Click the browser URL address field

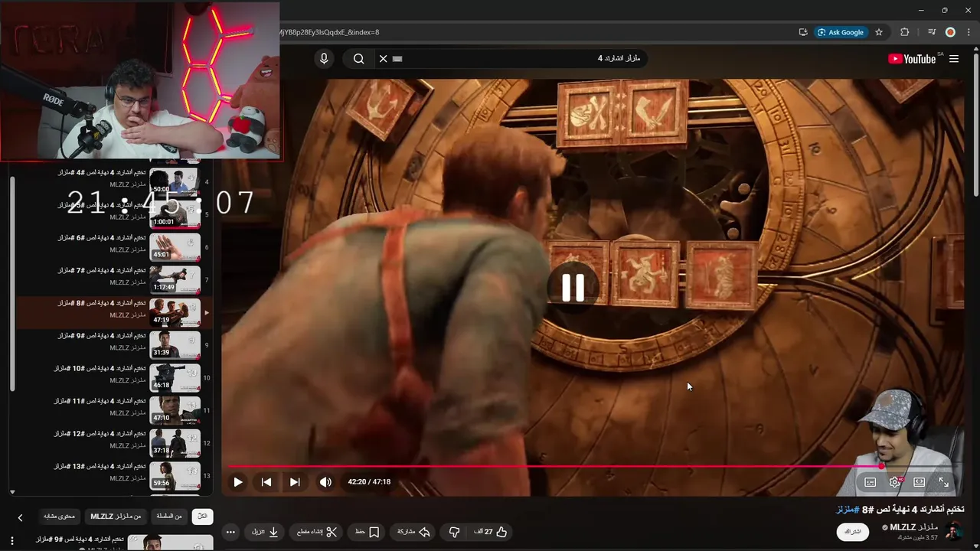pos(536,32)
